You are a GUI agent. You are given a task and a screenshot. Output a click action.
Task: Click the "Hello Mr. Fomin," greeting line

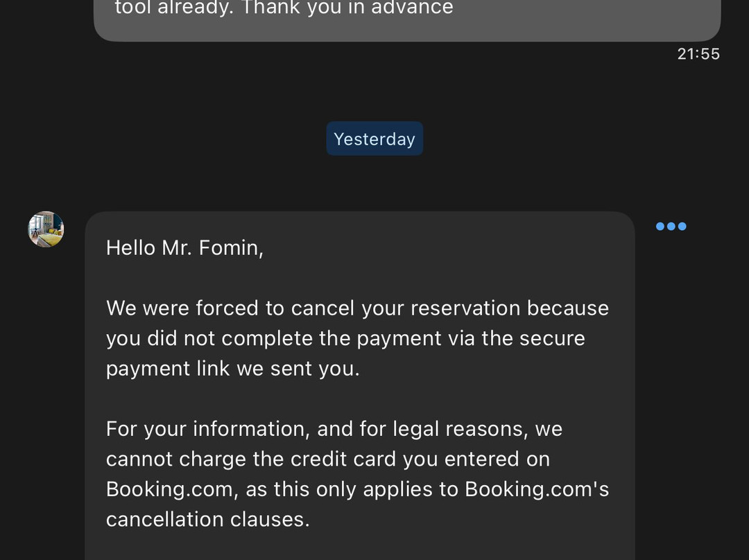click(184, 247)
